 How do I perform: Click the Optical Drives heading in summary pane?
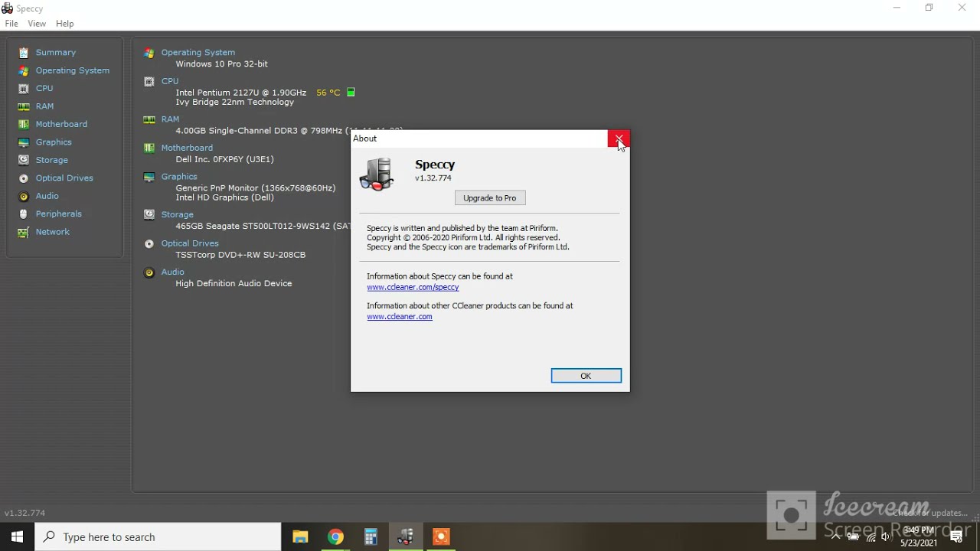point(190,243)
